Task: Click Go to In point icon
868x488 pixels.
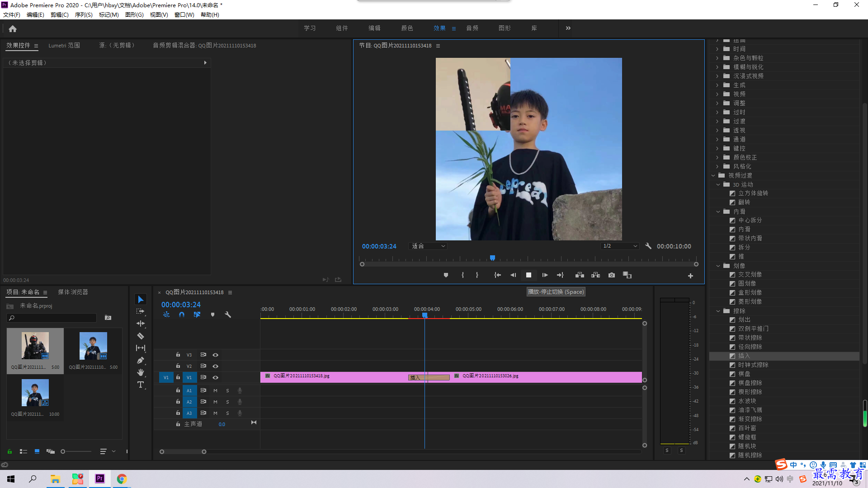Action: click(x=497, y=275)
